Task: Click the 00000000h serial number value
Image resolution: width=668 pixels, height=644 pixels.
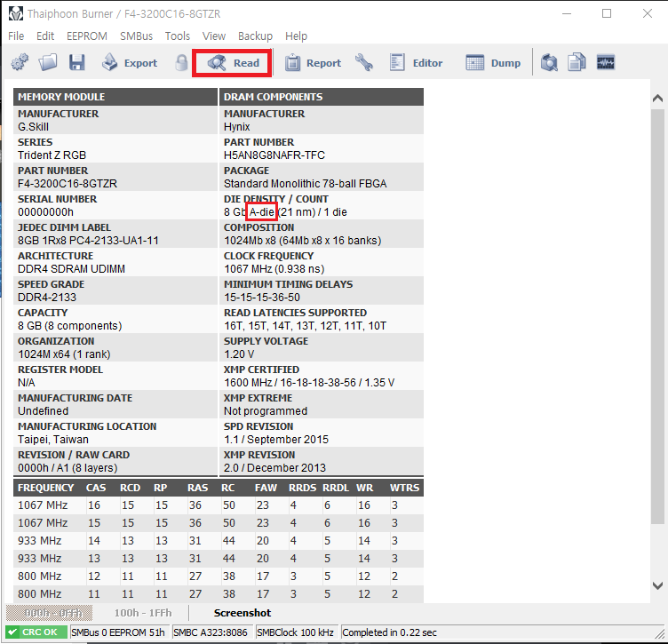Action: (x=45, y=212)
